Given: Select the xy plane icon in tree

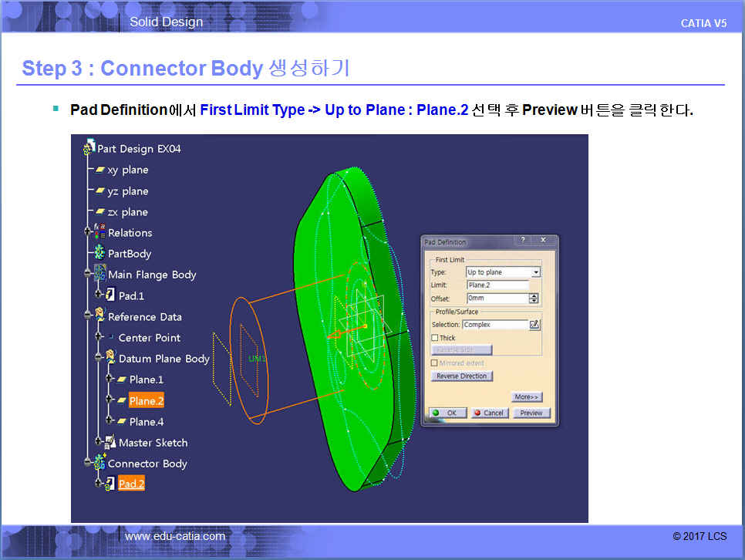Looking at the screenshot, I should 100,170.
